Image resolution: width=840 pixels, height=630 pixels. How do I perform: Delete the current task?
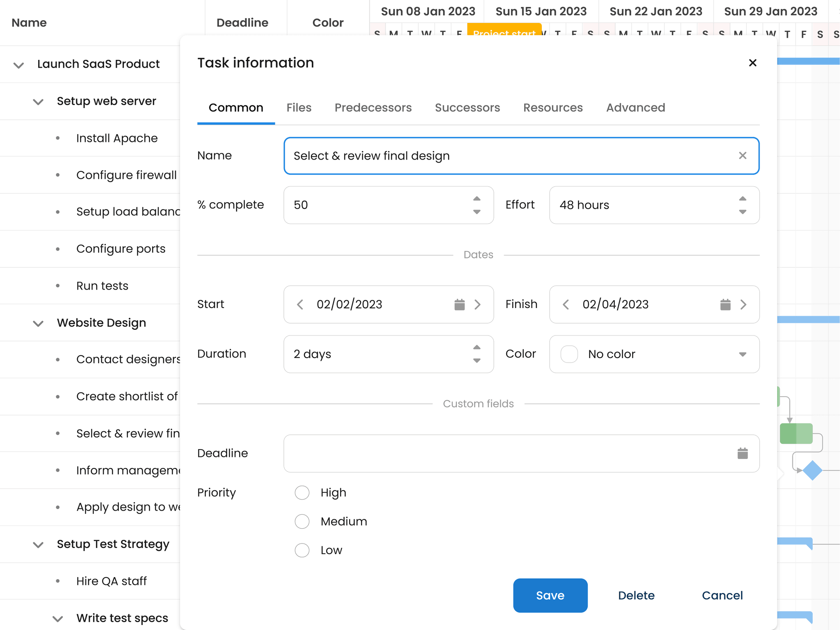click(636, 596)
